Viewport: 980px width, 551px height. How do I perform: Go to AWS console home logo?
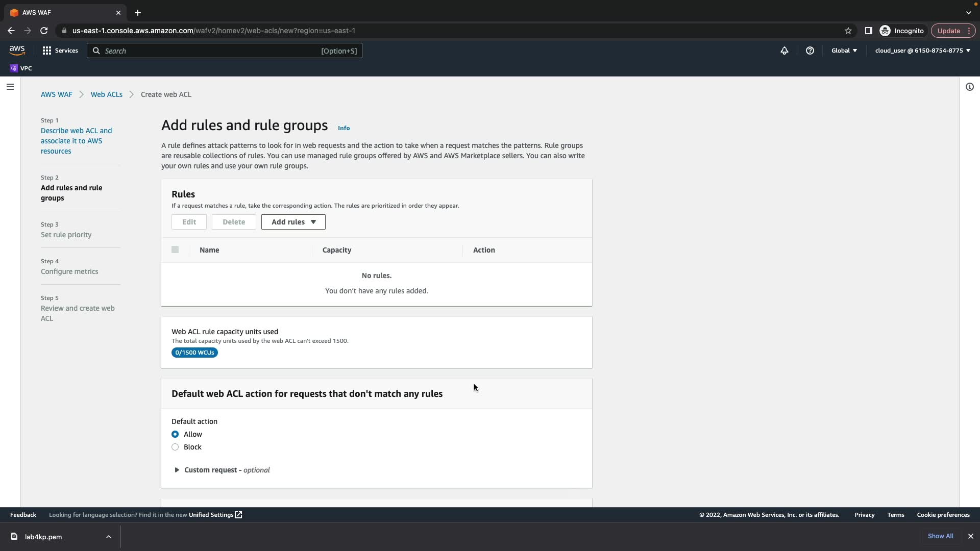(x=17, y=50)
